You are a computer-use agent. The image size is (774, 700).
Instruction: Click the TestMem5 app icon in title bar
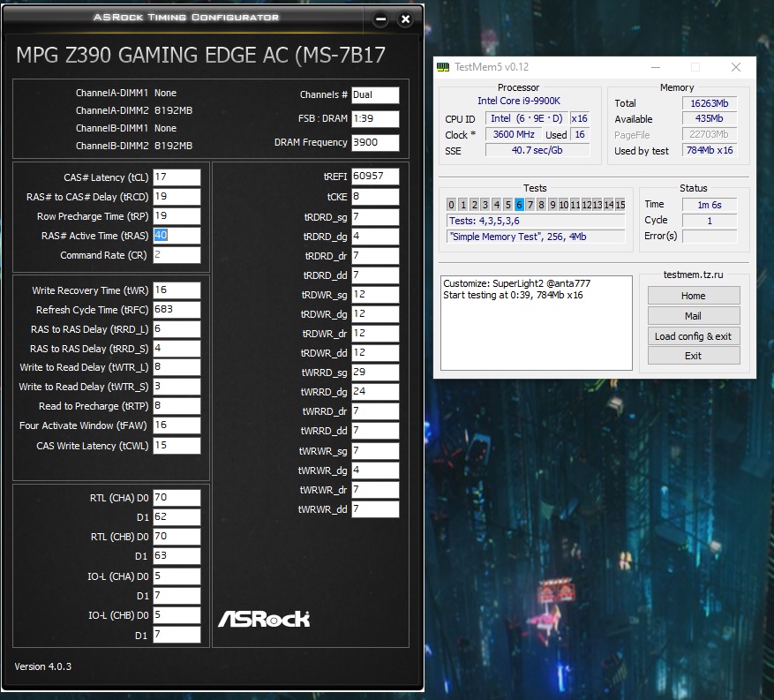tap(443, 67)
